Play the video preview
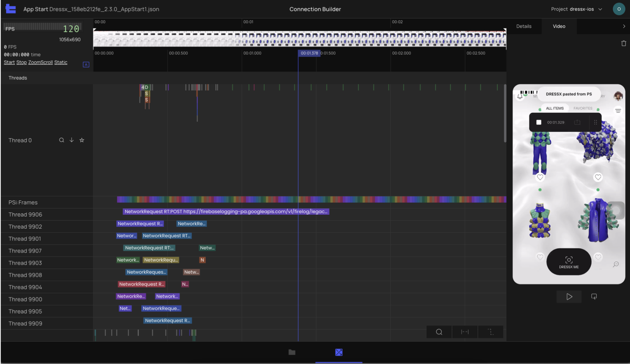The width and height of the screenshot is (630, 364). [x=569, y=297]
